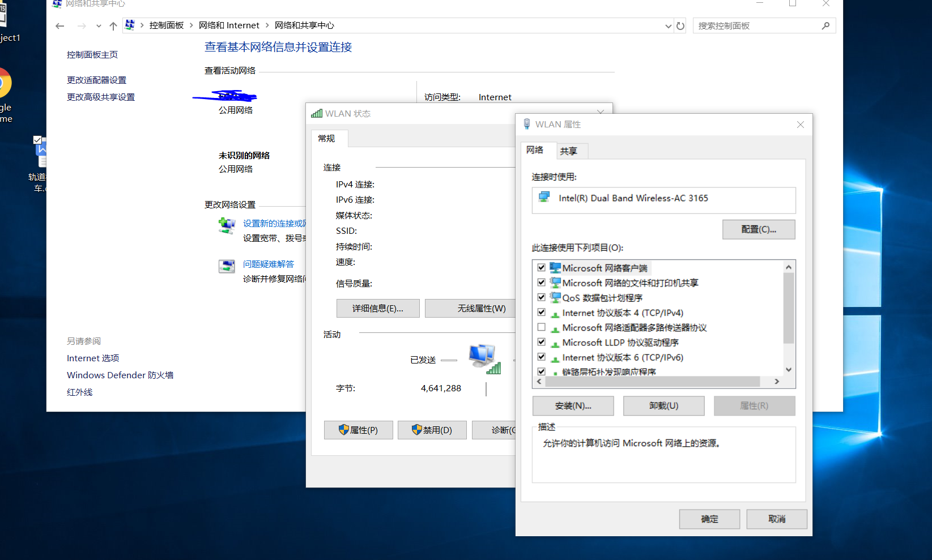Click the Control Panel address bar icon
The height and width of the screenshot is (560, 932).
tap(130, 25)
